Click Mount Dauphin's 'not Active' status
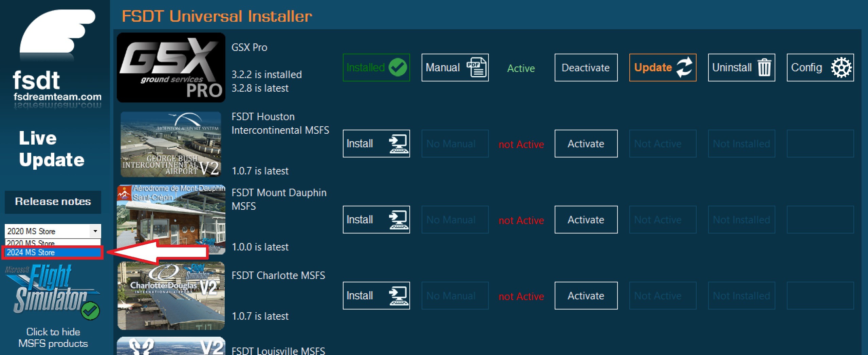Image resolution: width=868 pixels, height=355 pixels. pos(521,220)
